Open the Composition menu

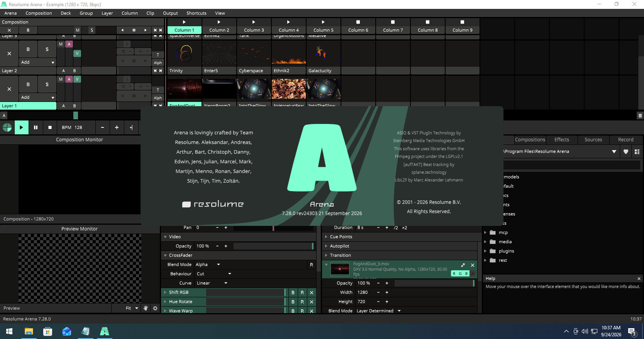tap(39, 13)
